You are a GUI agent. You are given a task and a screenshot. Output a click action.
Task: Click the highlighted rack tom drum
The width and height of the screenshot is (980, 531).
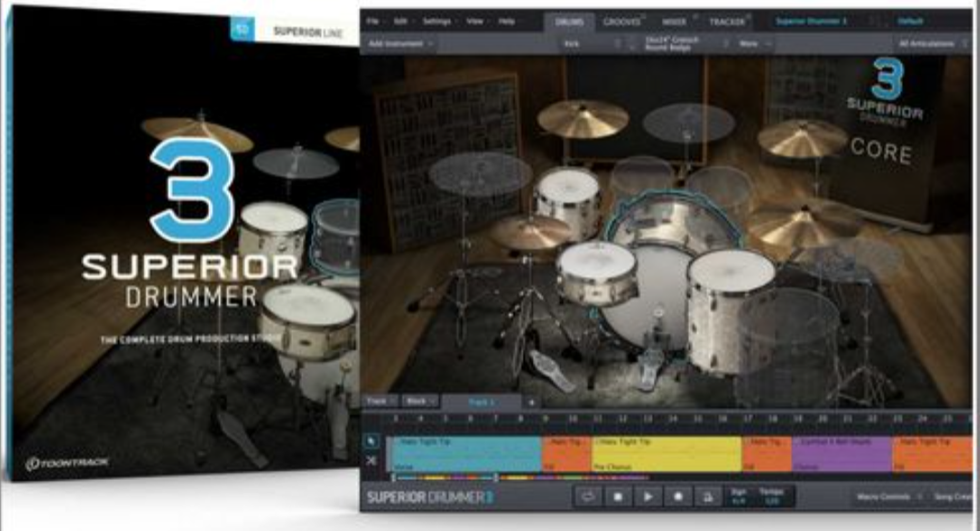pos(674,220)
